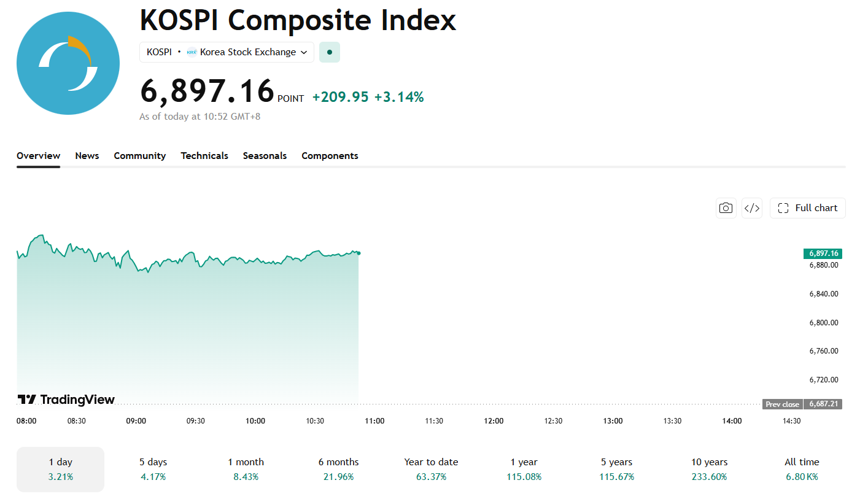Switch chart to 5 days range

(153, 470)
